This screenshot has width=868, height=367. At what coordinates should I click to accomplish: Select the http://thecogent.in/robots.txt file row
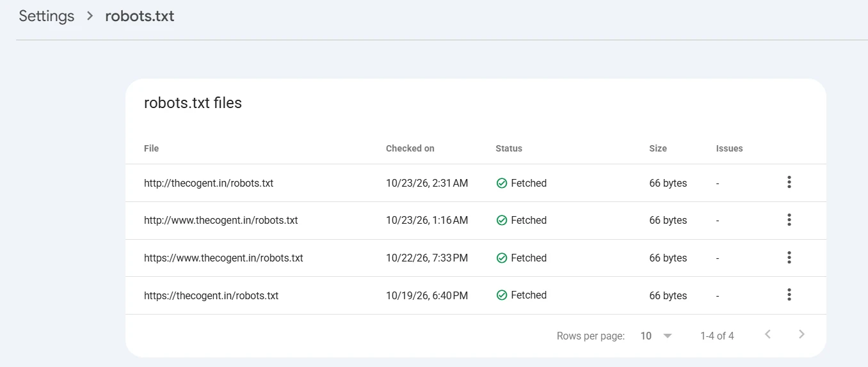[x=476, y=183]
